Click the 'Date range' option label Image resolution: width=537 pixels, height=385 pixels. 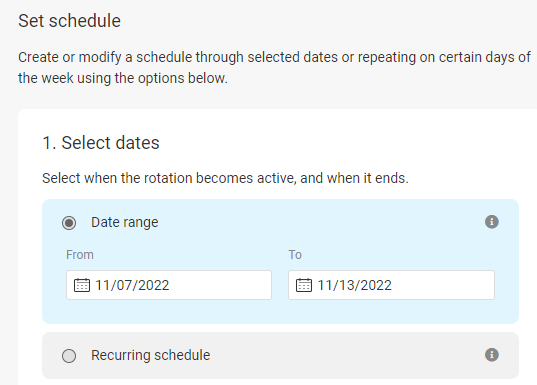pyautogui.click(x=125, y=223)
